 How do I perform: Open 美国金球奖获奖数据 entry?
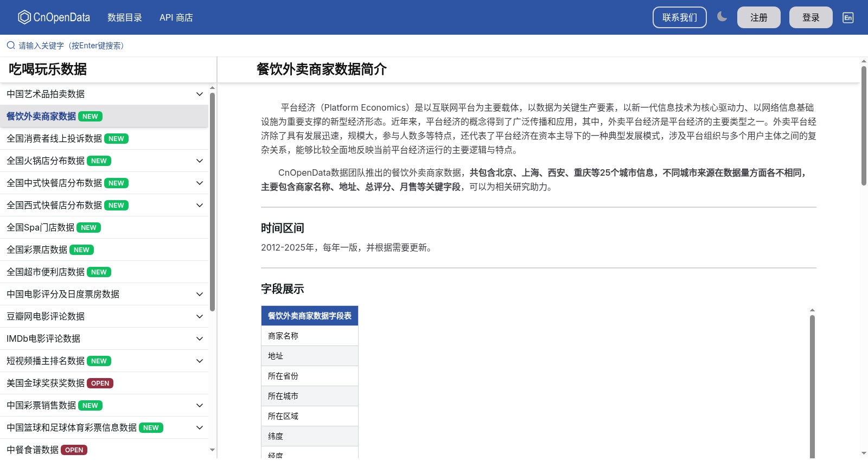pyautogui.click(x=104, y=383)
